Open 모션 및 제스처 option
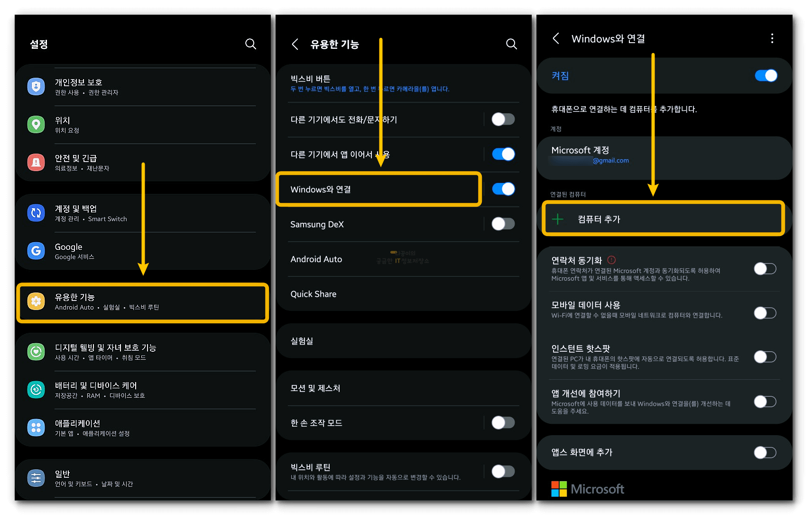Screen dimensions: 812x520 click(403, 388)
